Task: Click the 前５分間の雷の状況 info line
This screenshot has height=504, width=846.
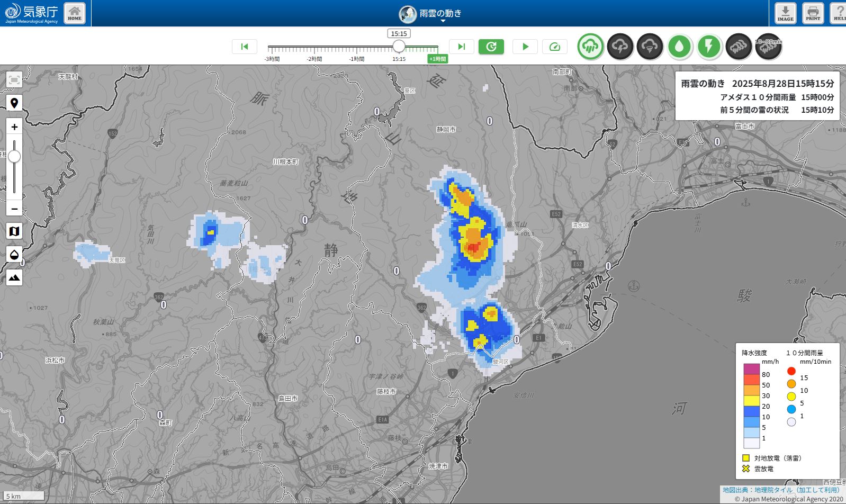Action: click(x=777, y=110)
